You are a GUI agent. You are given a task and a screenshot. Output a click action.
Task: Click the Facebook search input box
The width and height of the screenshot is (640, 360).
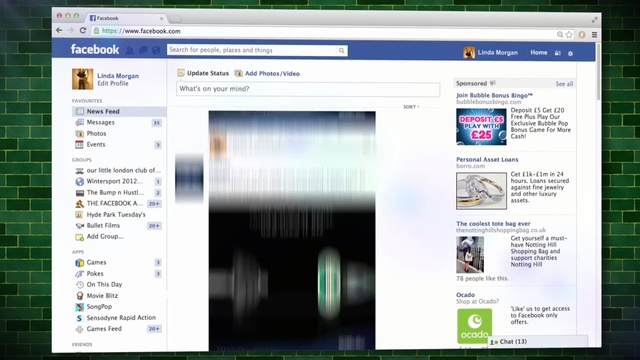coord(252,50)
